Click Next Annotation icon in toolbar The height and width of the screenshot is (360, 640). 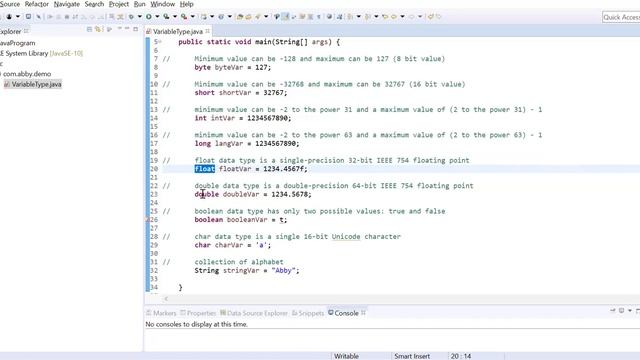click(x=350, y=17)
